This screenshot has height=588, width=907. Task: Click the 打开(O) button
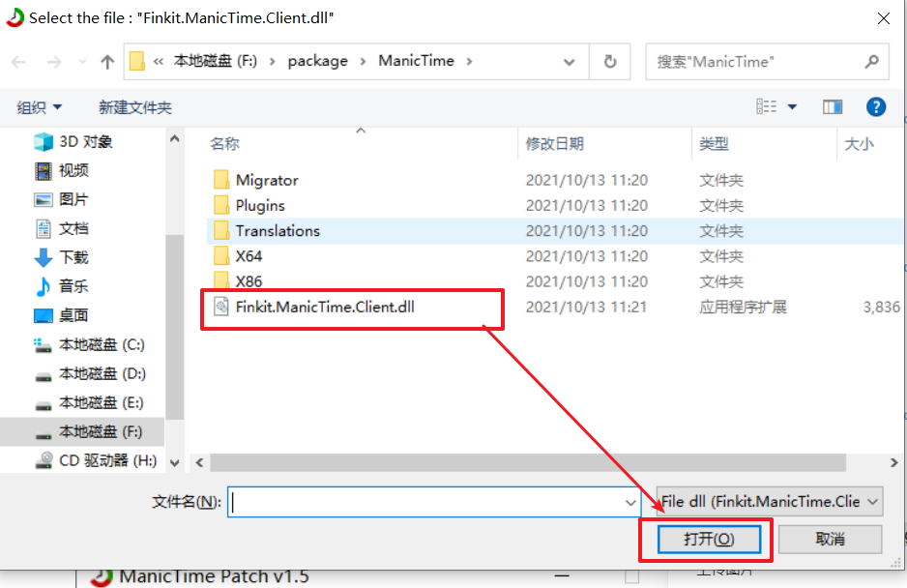[x=709, y=540]
